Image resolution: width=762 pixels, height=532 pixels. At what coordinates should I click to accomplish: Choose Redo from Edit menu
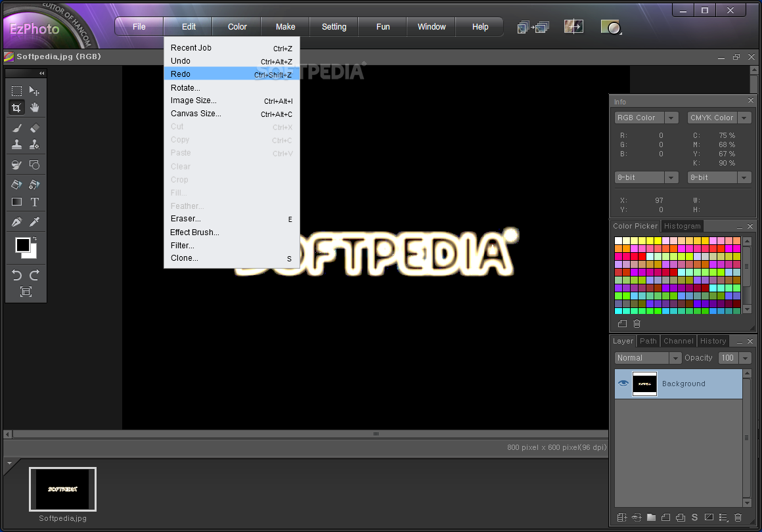(x=232, y=74)
